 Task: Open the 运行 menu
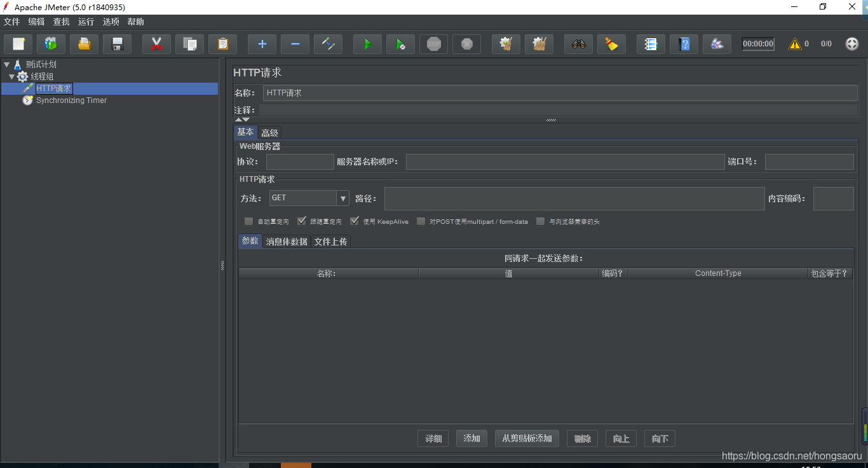coord(86,22)
